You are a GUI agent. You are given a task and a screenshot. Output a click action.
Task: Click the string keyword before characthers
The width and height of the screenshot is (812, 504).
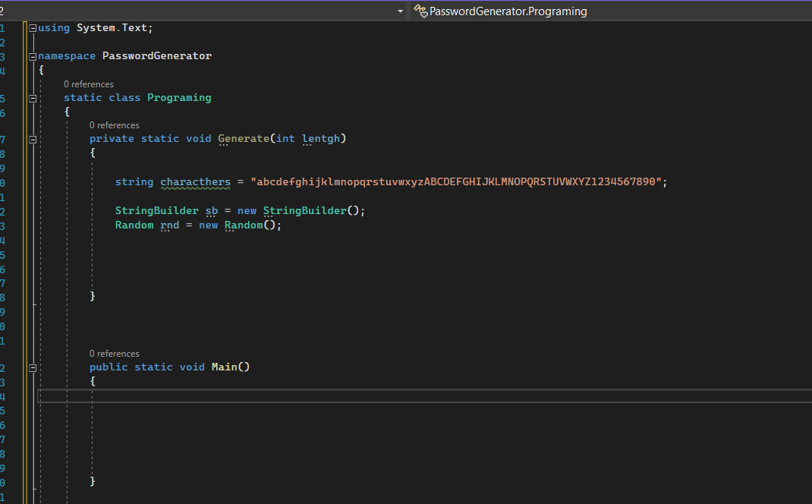pos(134,182)
